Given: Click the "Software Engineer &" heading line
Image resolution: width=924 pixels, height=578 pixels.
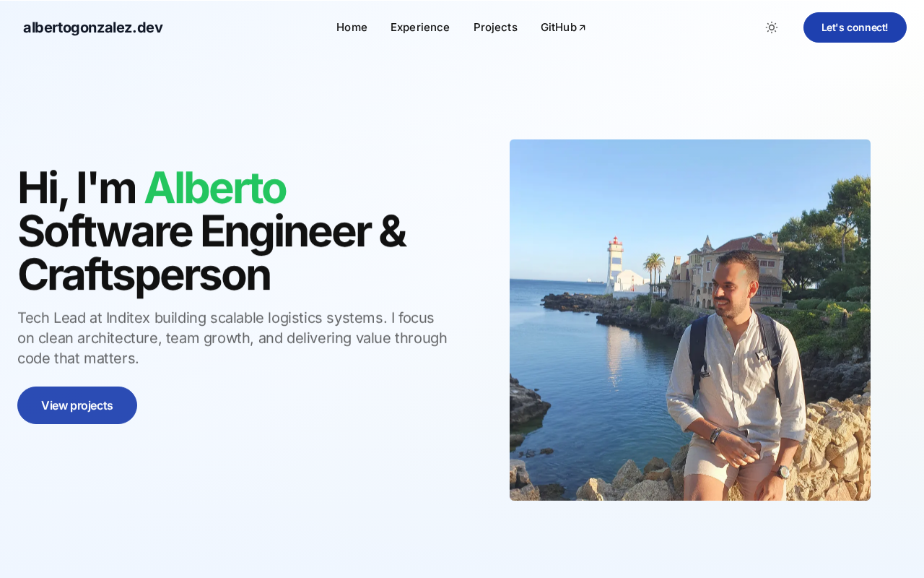Looking at the screenshot, I should pos(212,231).
